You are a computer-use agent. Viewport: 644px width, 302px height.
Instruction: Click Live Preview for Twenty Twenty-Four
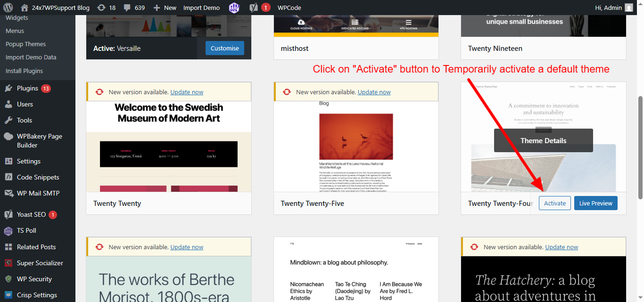point(596,203)
